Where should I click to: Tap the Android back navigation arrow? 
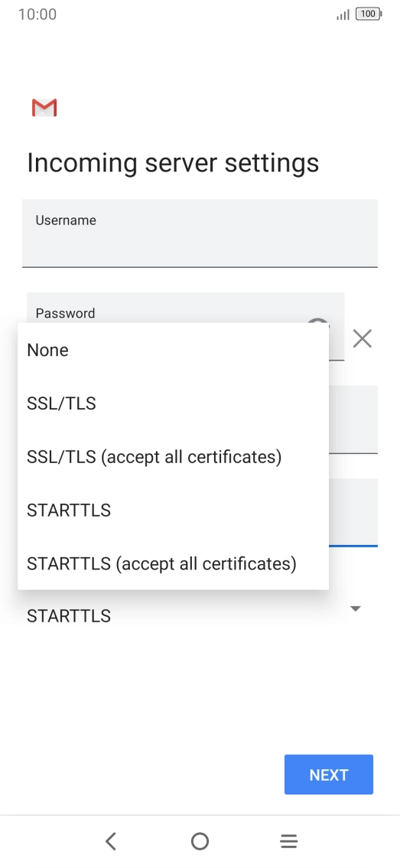[111, 841]
